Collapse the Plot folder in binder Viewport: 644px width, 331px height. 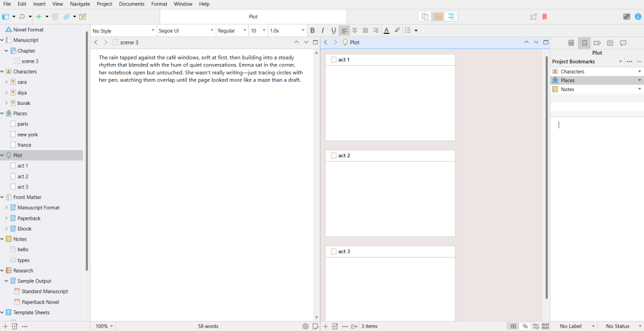point(3,155)
